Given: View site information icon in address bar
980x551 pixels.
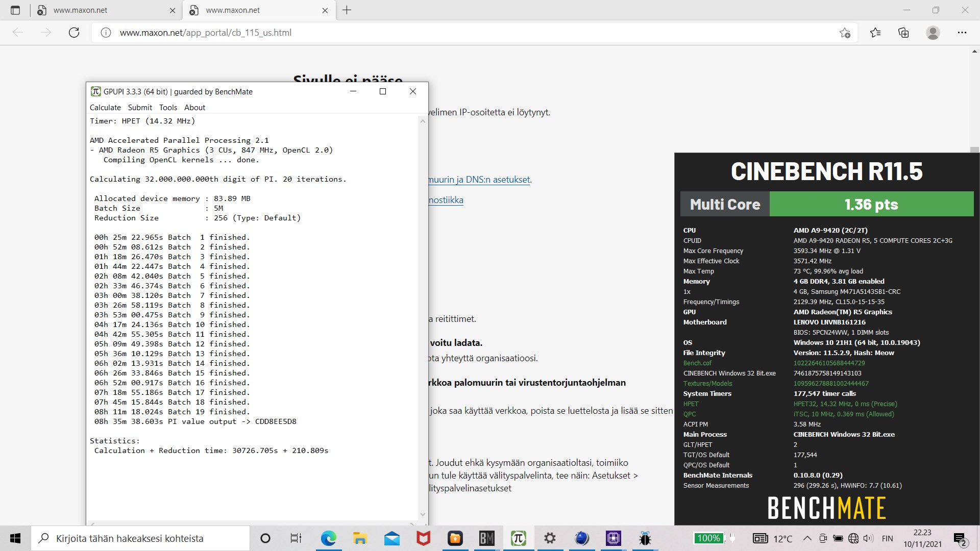Looking at the screenshot, I should pyautogui.click(x=106, y=33).
